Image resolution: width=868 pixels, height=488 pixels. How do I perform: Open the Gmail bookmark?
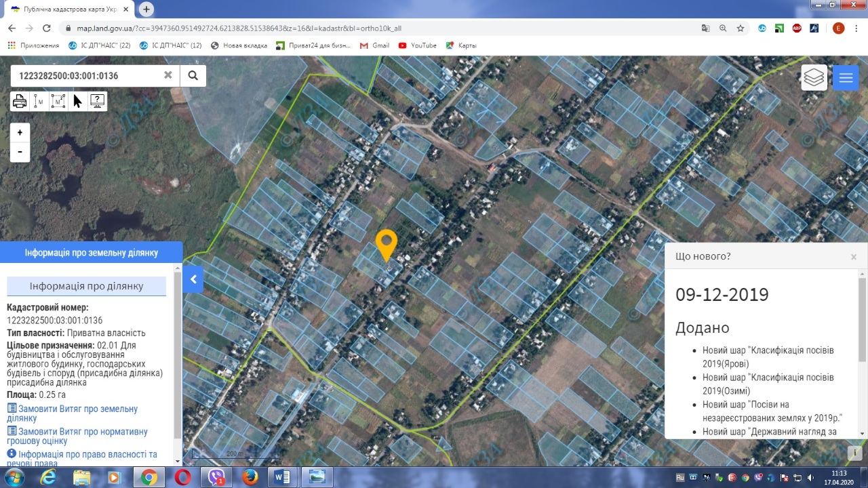[374, 45]
